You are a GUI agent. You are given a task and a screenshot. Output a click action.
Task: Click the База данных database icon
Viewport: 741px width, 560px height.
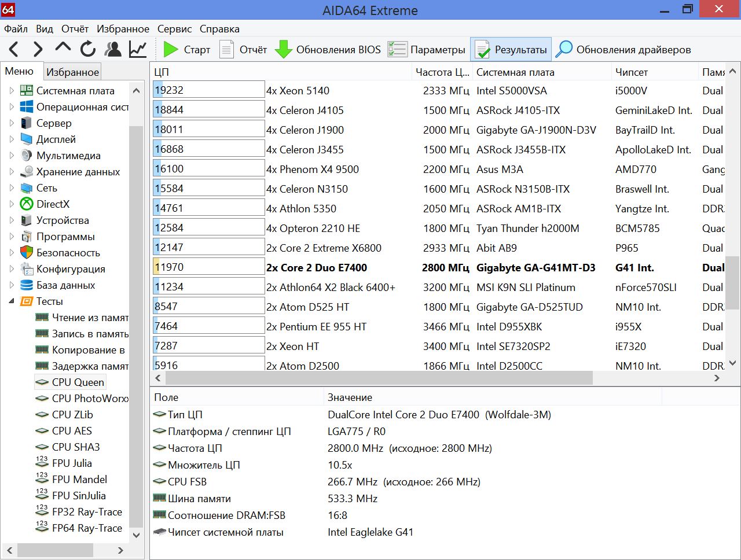[27, 285]
